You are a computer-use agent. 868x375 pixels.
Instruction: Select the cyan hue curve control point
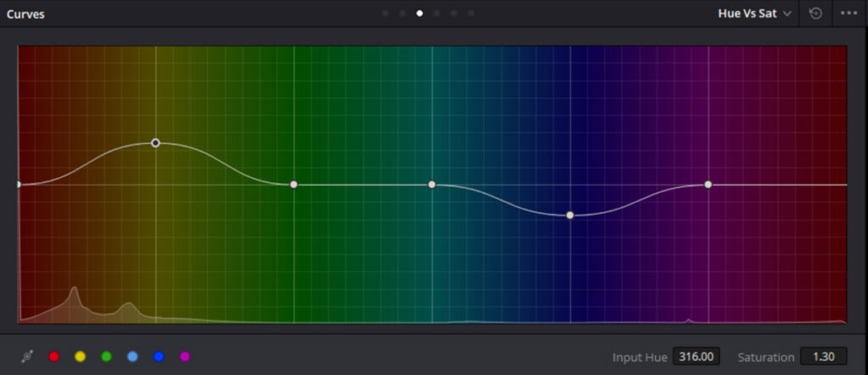click(x=431, y=184)
